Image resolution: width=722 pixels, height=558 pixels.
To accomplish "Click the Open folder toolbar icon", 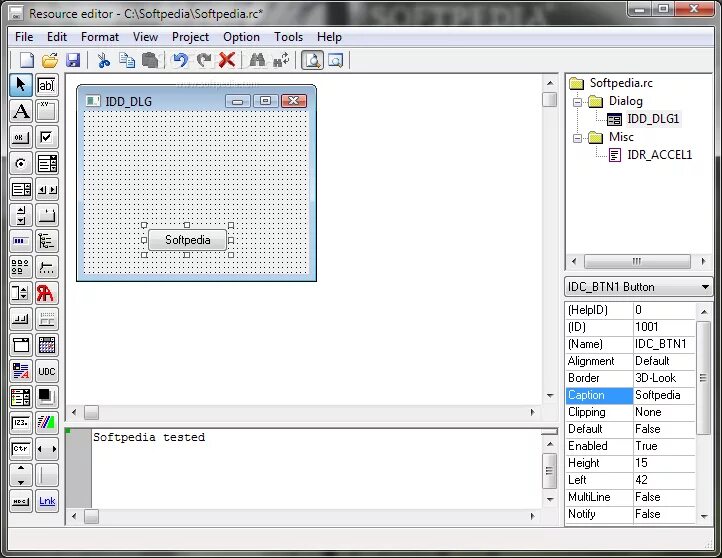I will [50, 60].
